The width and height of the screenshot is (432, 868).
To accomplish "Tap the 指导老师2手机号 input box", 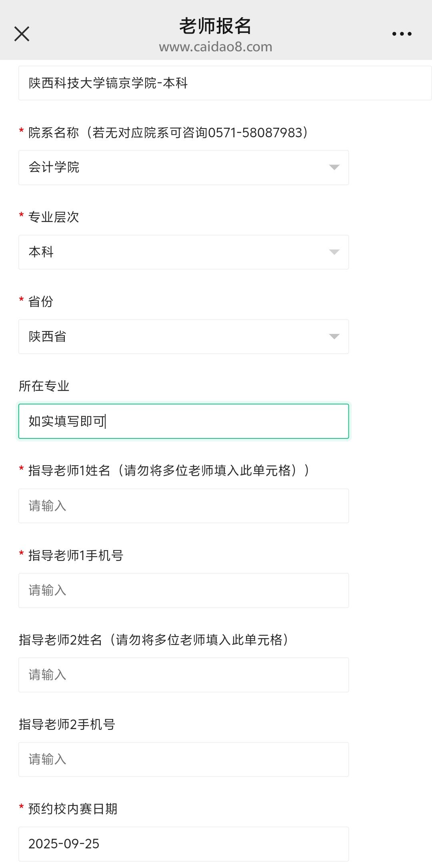I will click(184, 759).
